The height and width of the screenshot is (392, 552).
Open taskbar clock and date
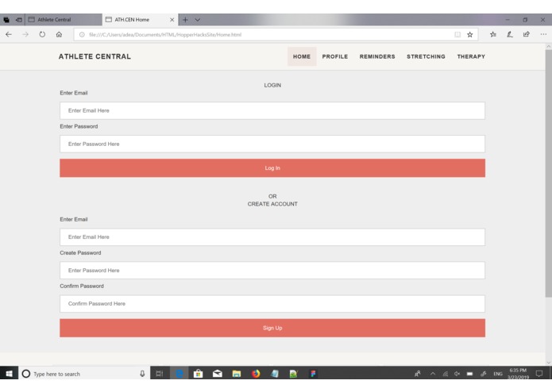tap(518, 374)
